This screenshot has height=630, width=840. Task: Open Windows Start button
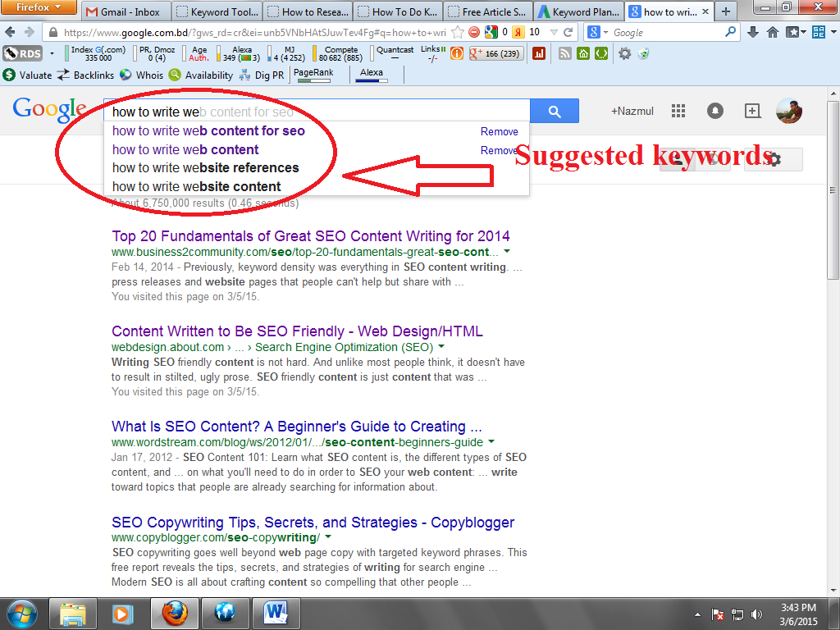point(21,614)
